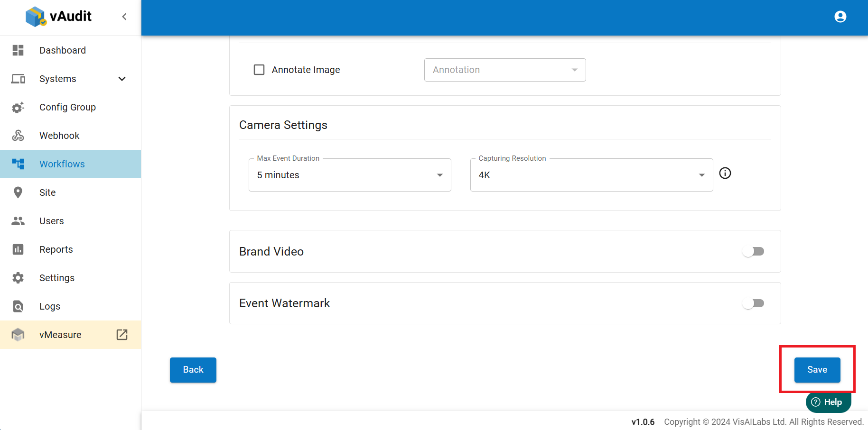Open the user account profile icon

[840, 17]
